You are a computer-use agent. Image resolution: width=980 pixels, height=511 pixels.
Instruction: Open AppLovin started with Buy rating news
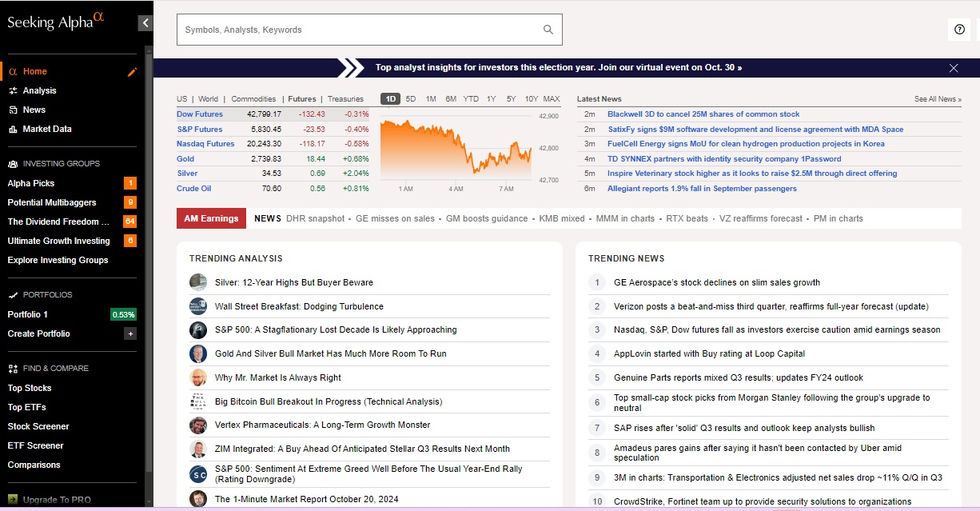[709, 353]
